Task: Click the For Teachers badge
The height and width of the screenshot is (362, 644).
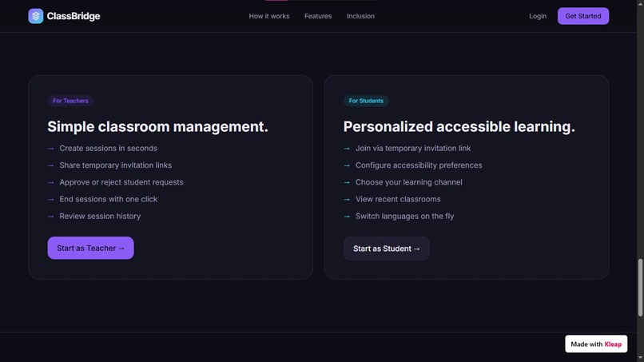Action: tap(70, 101)
